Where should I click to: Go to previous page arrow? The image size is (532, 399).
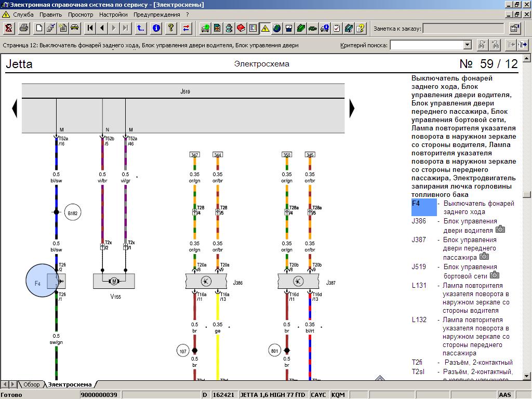(102, 28)
